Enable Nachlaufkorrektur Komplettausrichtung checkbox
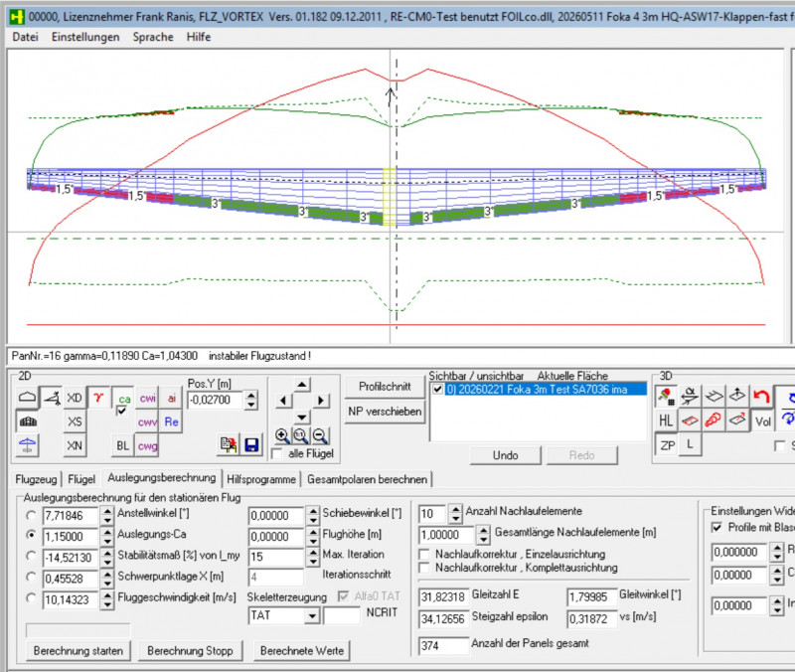Screen dimensions: 795x672 tap(425, 567)
